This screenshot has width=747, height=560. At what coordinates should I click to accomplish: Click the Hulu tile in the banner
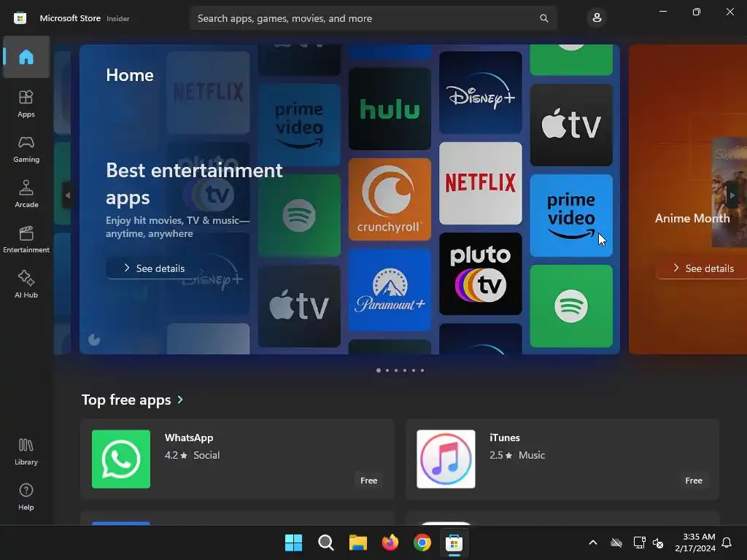pos(390,109)
